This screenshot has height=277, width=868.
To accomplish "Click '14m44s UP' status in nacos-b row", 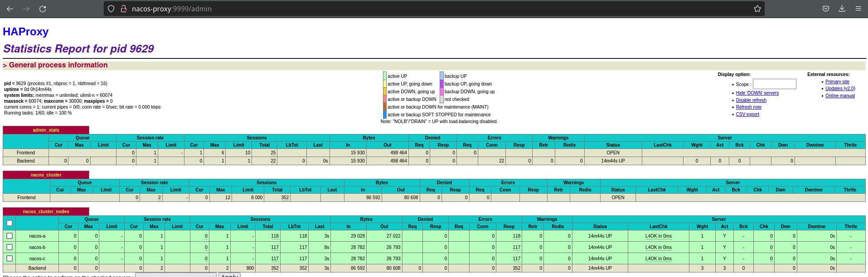I will (600, 248).
